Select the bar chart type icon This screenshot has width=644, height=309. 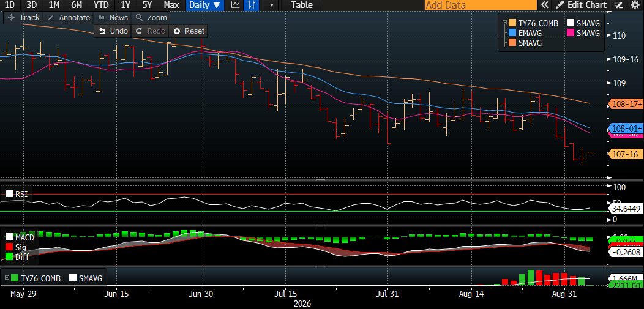(251, 5)
